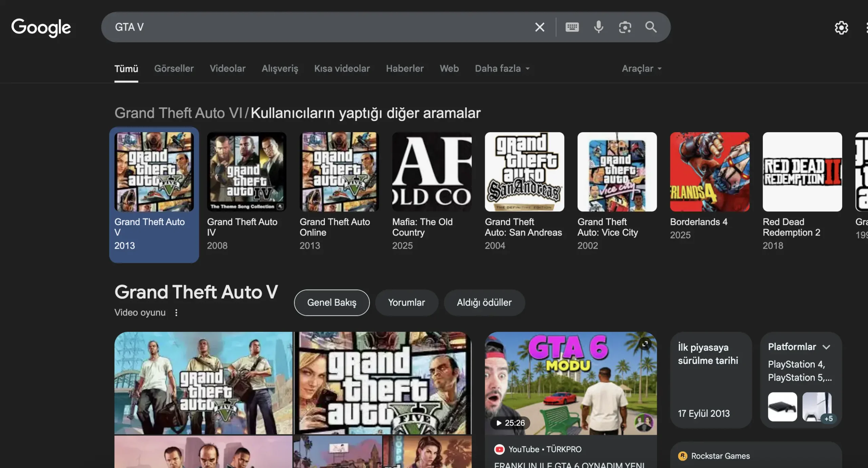Image resolution: width=868 pixels, height=468 pixels.
Task: Open the Araçlar dropdown
Action: 641,68
